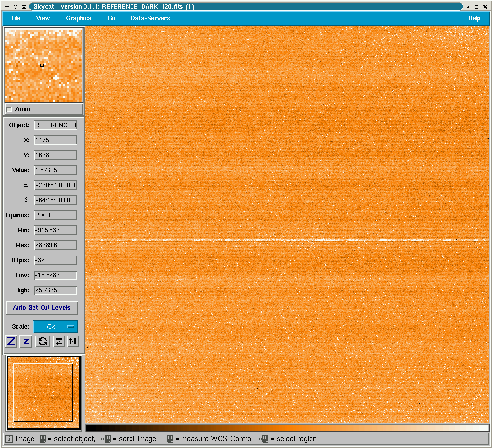Flip the image horizontally with the left-right arrows icon

coord(59,341)
